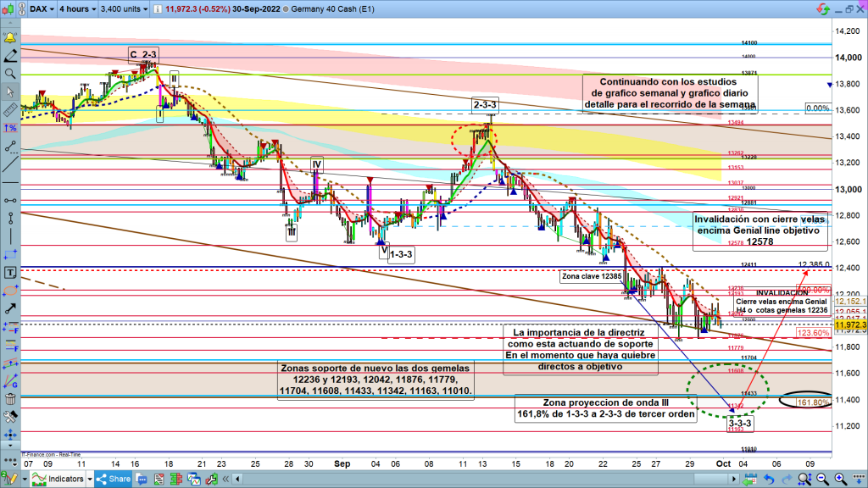
Task: Open the Indicators menu
Action: pyautogui.click(x=62, y=480)
